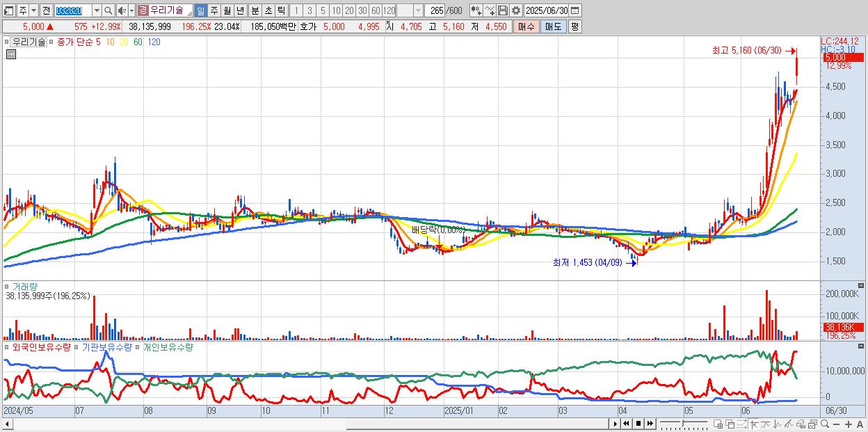868x432 pixels.
Task: Click the 거래량 volume panel label
Action: (x=24, y=286)
